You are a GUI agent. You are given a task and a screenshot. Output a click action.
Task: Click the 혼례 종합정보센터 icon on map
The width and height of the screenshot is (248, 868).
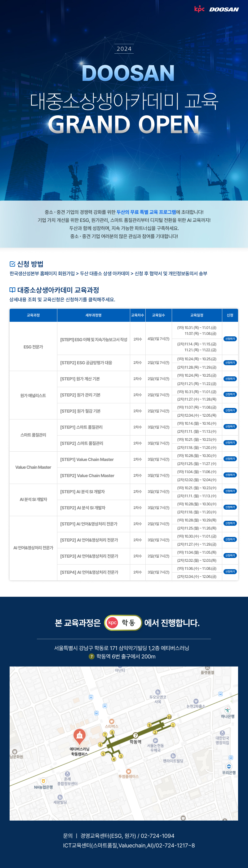[x=67, y=774]
